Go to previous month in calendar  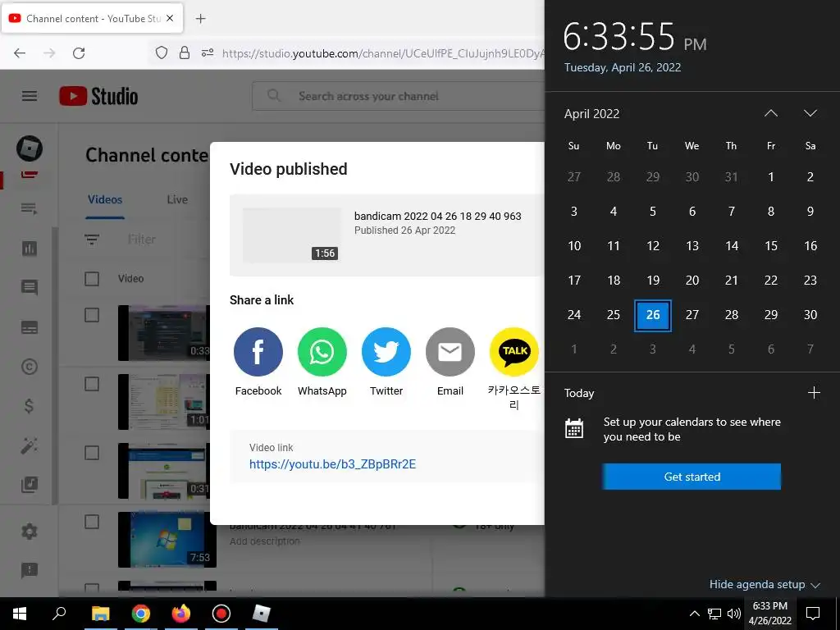click(771, 113)
